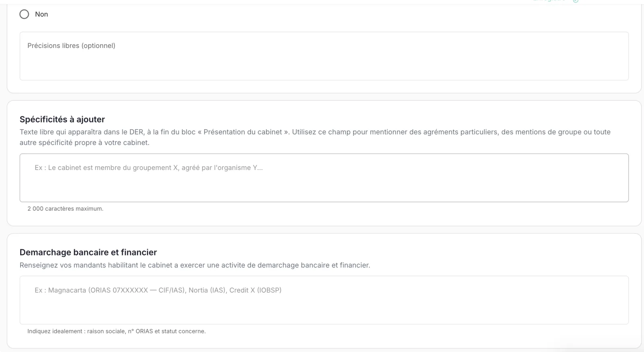This screenshot has width=644, height=352.
Task: Click the partially visible "Enregistré" status label
Action: (549, 1)
